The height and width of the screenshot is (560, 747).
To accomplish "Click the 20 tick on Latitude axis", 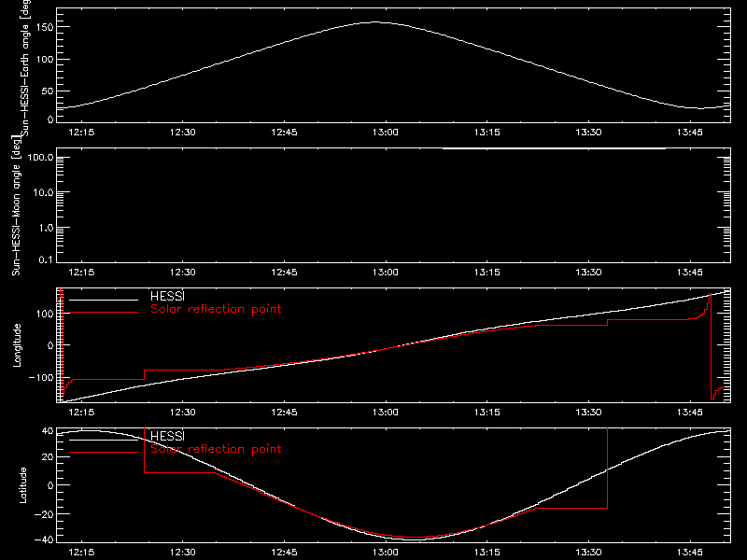I will pos(48,456).
